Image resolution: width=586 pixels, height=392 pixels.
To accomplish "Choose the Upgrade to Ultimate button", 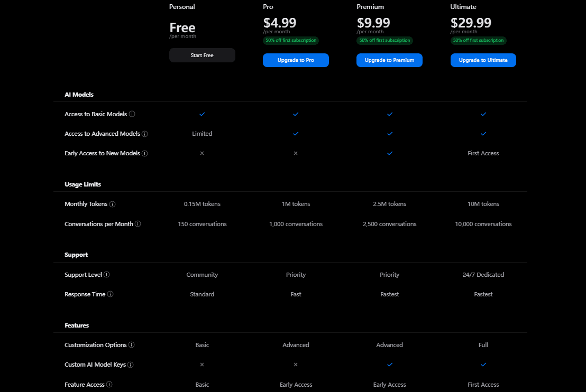I will pyautogui.click(x=483, y=60).
